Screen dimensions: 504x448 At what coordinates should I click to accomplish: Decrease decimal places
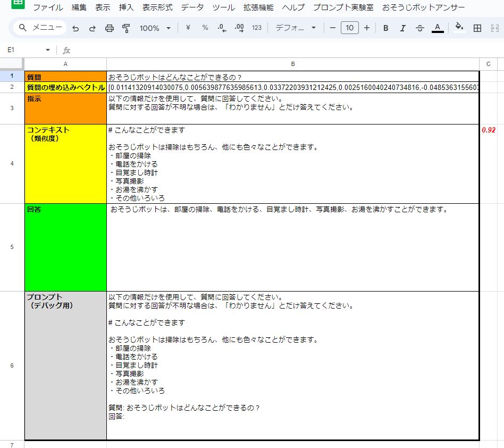(x=222, y=28)
